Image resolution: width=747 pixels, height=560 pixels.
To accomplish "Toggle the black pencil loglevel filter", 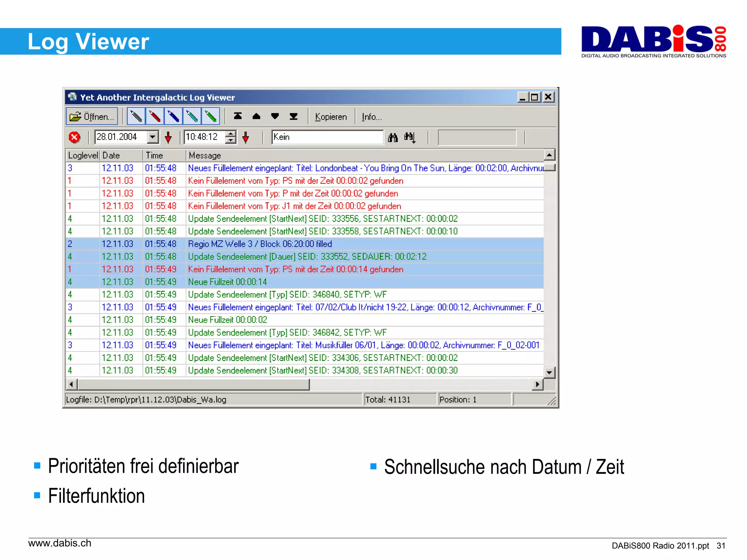I will tap(136, 117).
